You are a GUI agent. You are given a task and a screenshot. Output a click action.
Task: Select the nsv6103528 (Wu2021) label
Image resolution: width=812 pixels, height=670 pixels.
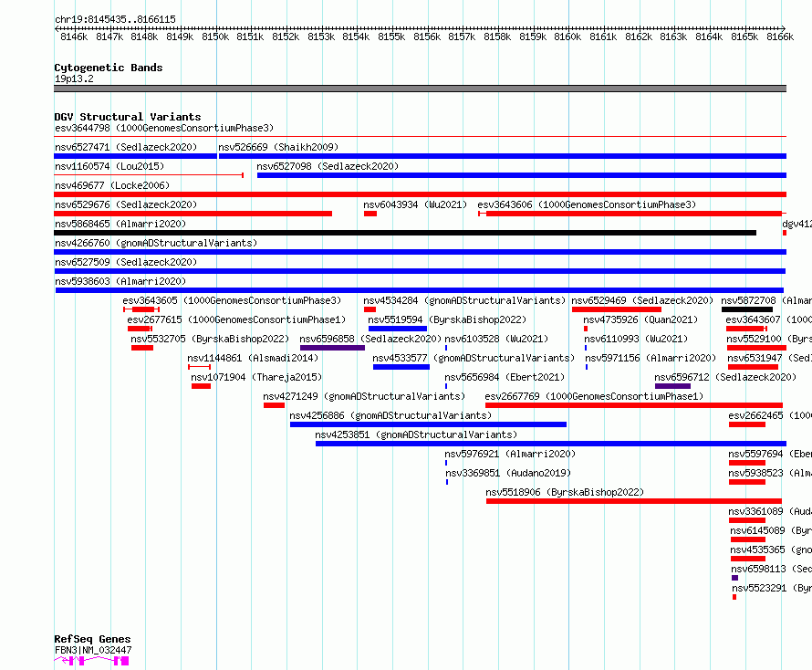point(496,339)
